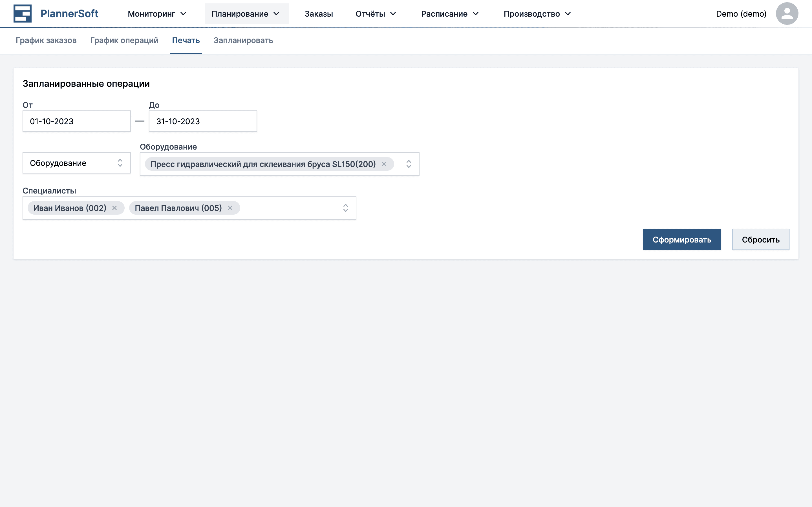Open the user avatar profile icon
Viewport: 812px width, 507px height.
point(787,14)
